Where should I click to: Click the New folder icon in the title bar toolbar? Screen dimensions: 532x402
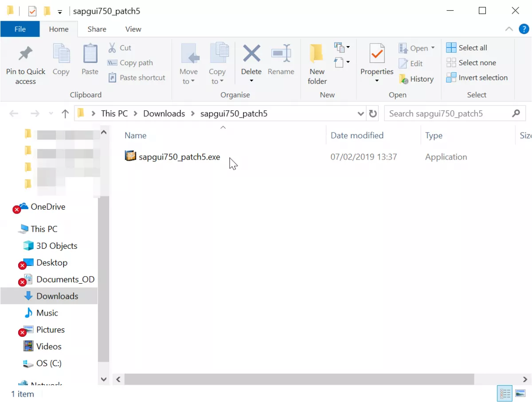(x=47, y=11)
